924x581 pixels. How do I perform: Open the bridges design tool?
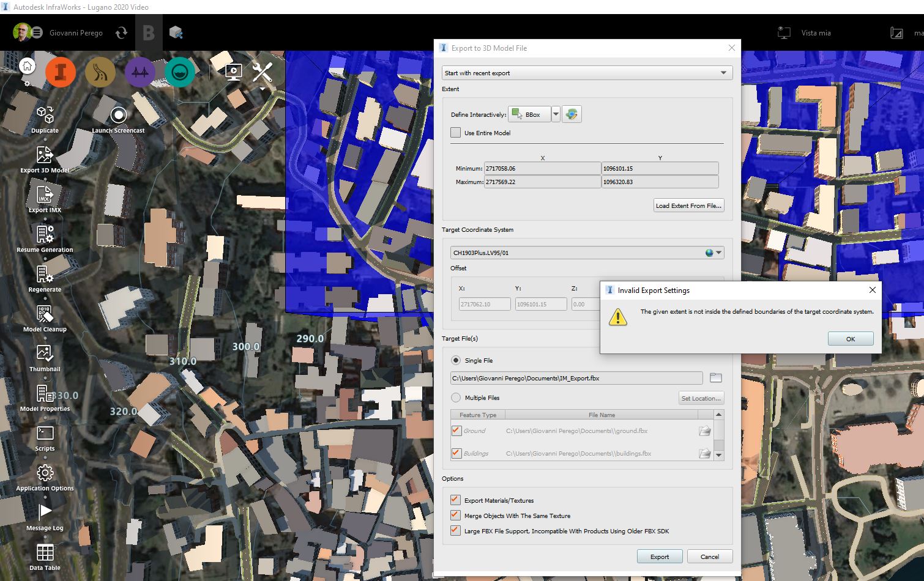click(140, 72)
